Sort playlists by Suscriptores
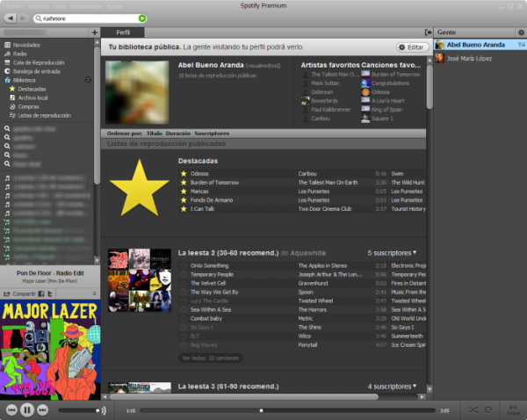527x420 pixels. [212, 134]
